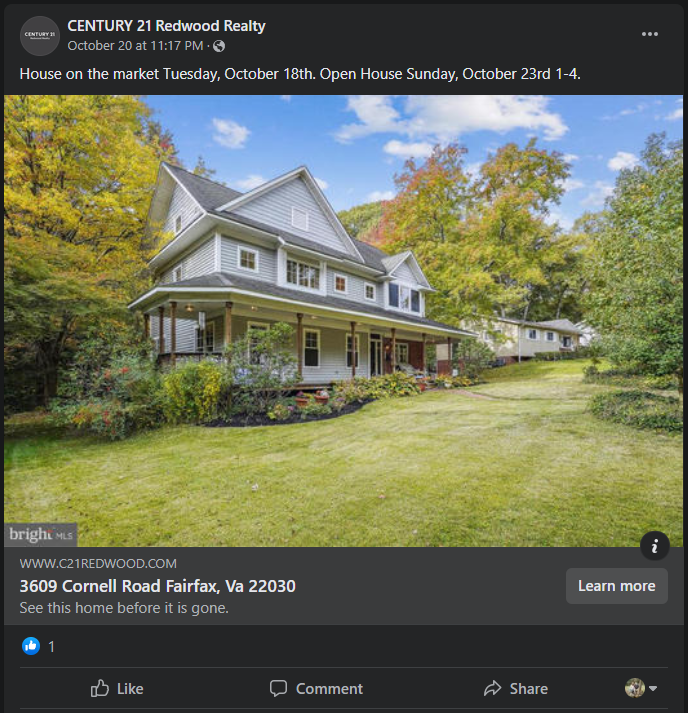The image size is (688, 713).
Task: Click the small user avatar beside Share
Action: click(635, 688)
